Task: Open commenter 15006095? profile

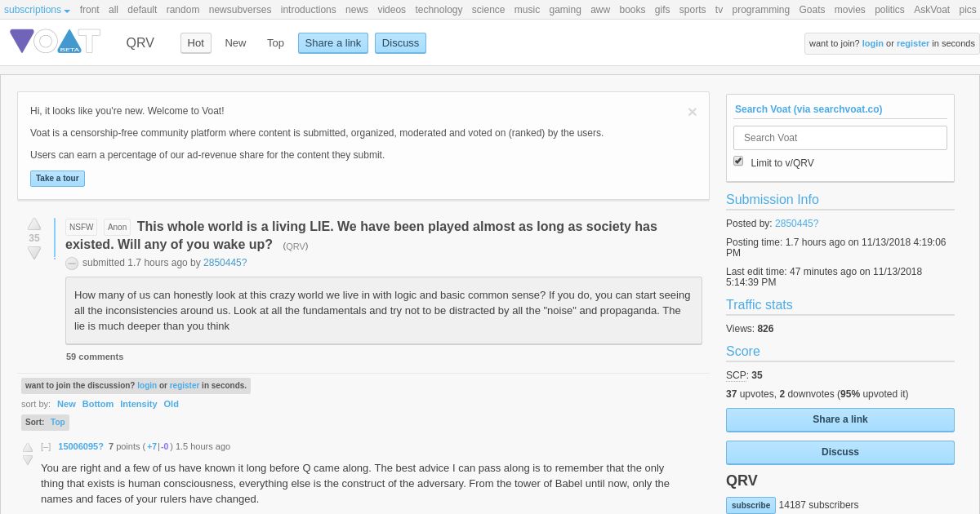Action: click(x=81, y=446)
